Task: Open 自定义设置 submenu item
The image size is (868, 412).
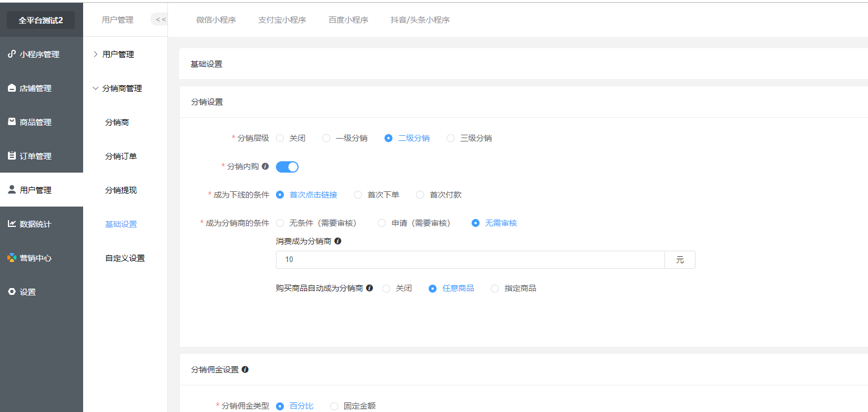Action: pyautogui.click(x=125, y=258)
